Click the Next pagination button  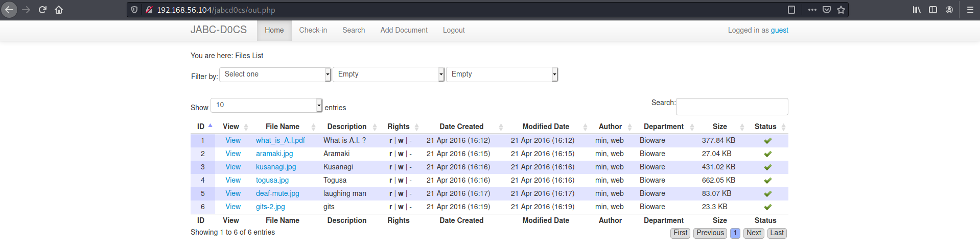(x=754, y=233)
